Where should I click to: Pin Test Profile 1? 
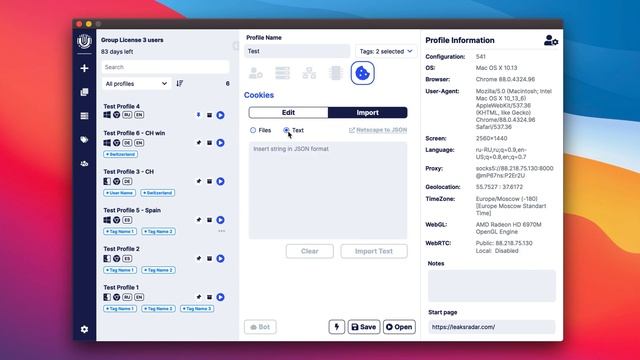click(199, 297)
